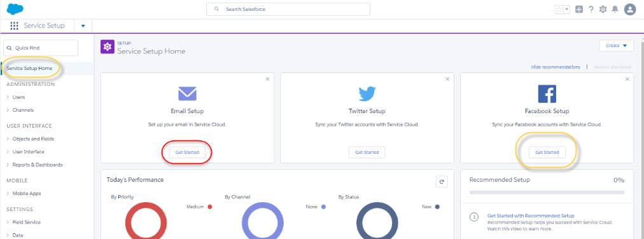This screenshot has height=239, width=644.
Task: Click Get Started under Email Setup
Action: pyautogui.click(x=187, y=152)
